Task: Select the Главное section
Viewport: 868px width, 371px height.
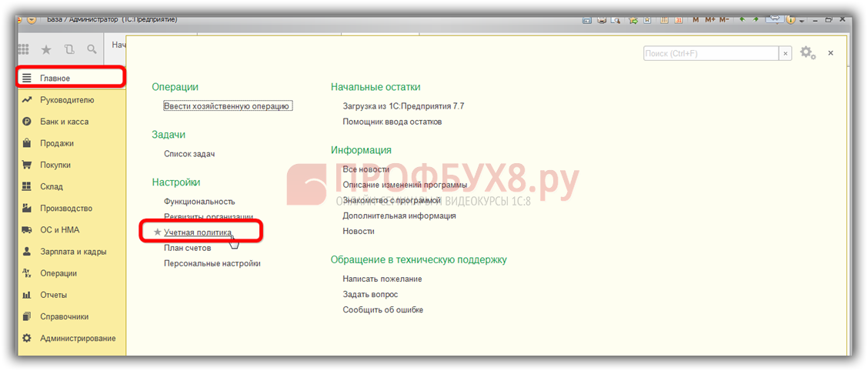Action: click(x=55, y=78)
